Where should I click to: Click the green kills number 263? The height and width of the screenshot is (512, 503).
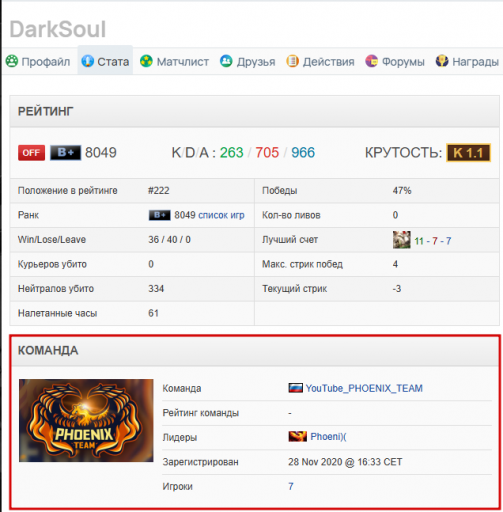coord(232,153)
